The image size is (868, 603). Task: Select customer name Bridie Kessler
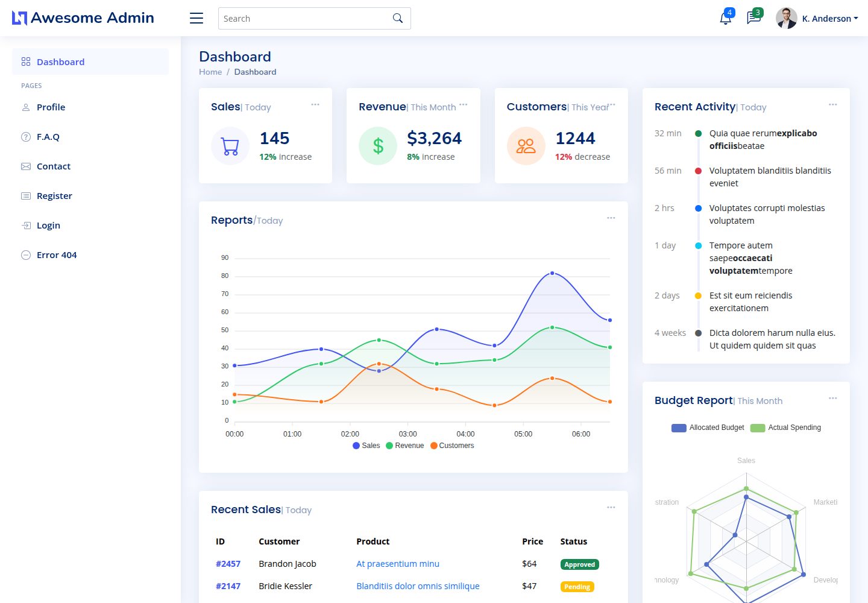286,586
